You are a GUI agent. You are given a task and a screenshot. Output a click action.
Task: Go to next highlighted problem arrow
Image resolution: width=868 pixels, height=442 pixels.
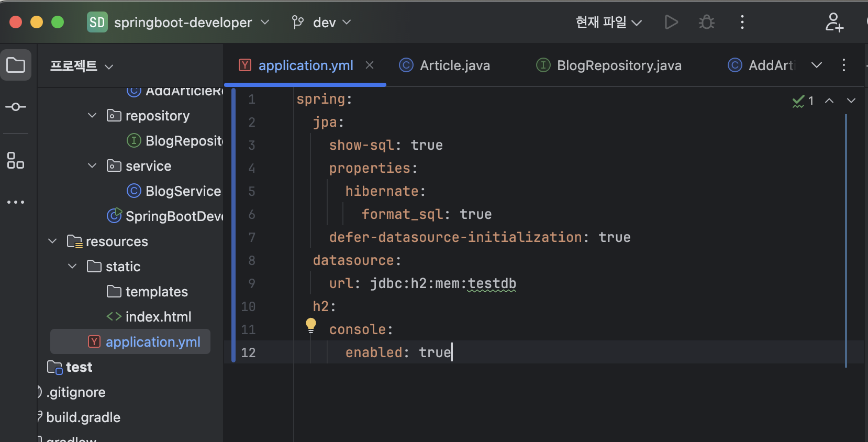click(x=851, y=101)
